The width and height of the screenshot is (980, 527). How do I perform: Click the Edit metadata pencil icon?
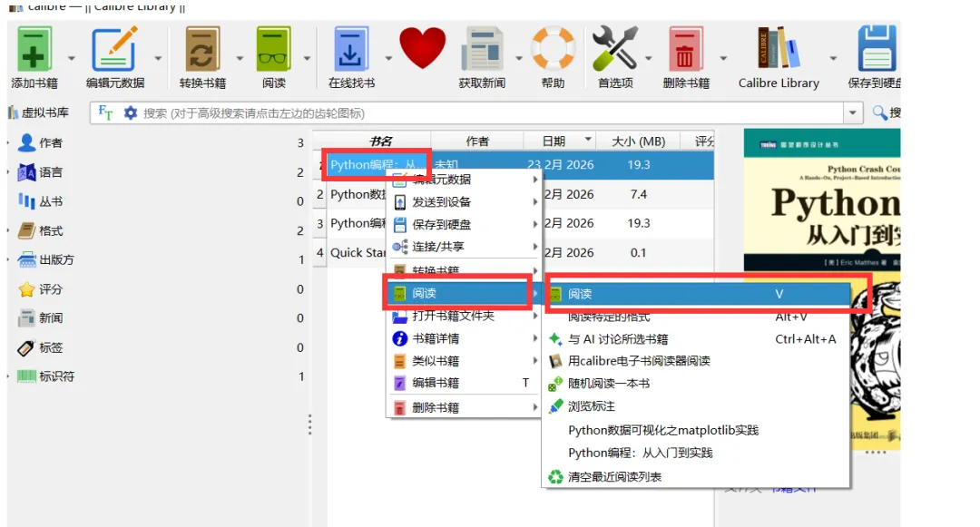pos(114,49)
